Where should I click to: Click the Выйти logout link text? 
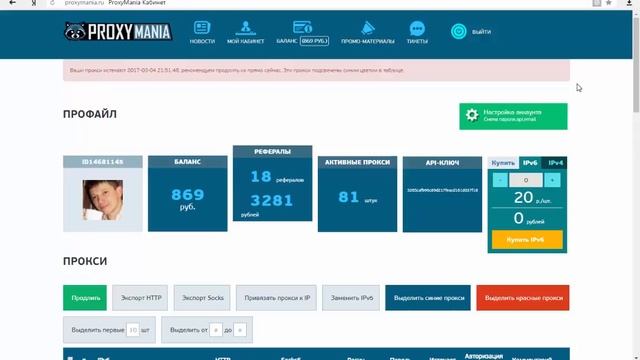click(x=481, y=32)
